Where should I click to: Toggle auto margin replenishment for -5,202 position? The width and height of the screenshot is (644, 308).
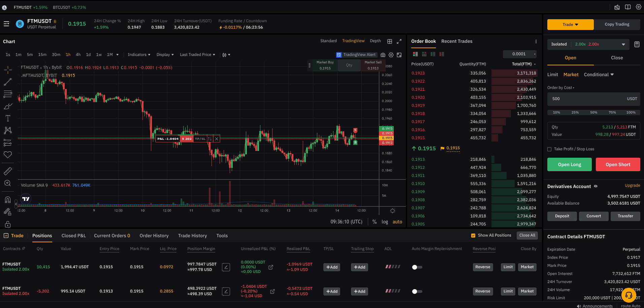tap(417, 291)
